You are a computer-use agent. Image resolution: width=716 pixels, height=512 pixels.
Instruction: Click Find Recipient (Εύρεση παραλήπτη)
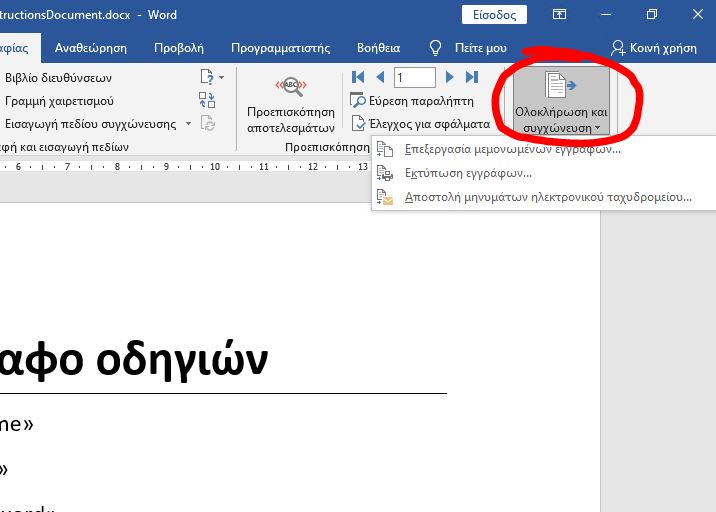(412, 100)
